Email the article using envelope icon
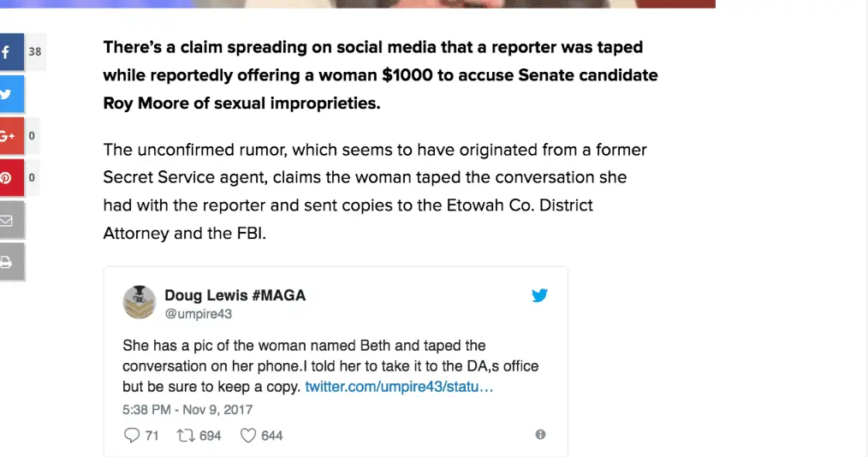Image resolution: width=868 pixels, height=457 pixels. [x=10, y=220]
